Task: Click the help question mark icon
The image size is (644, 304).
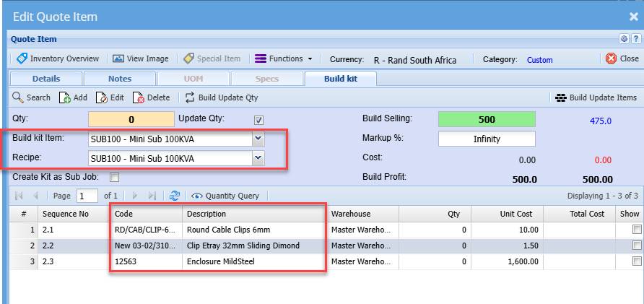Action: [635, 39]
